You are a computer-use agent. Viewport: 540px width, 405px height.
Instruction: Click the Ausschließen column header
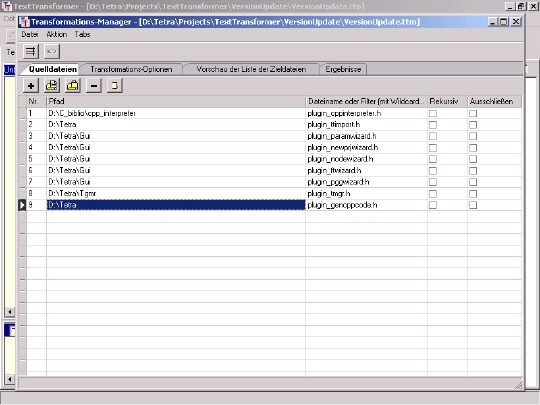point(494,101)
